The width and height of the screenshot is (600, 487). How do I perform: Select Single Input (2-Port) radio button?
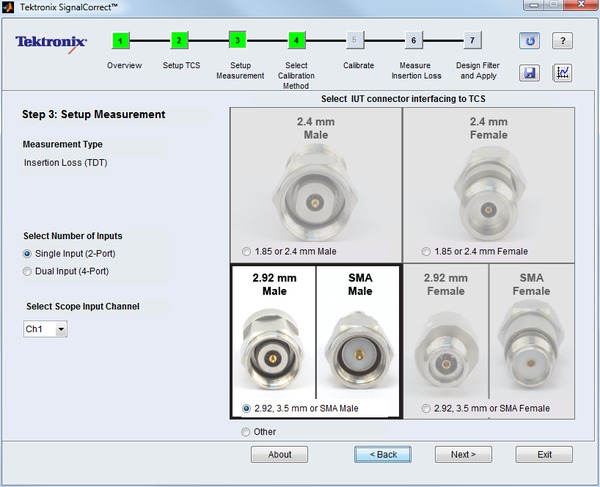(x=28, y=254)
